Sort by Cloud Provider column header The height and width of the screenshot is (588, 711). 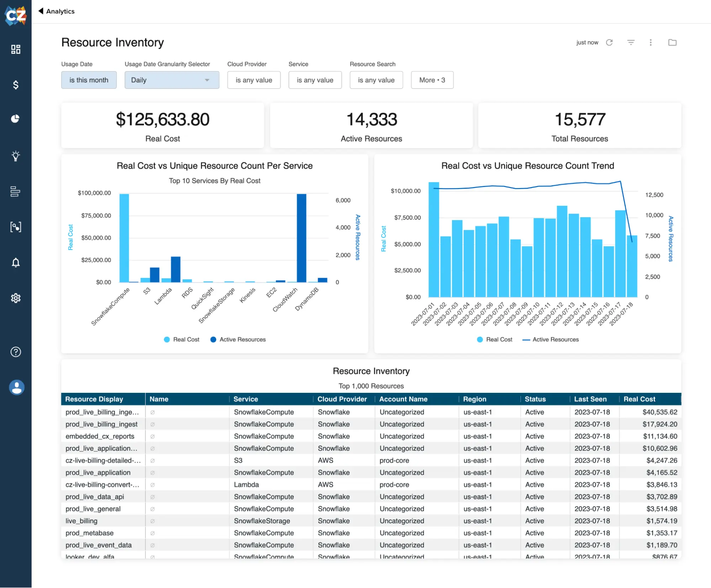(344, 399)
